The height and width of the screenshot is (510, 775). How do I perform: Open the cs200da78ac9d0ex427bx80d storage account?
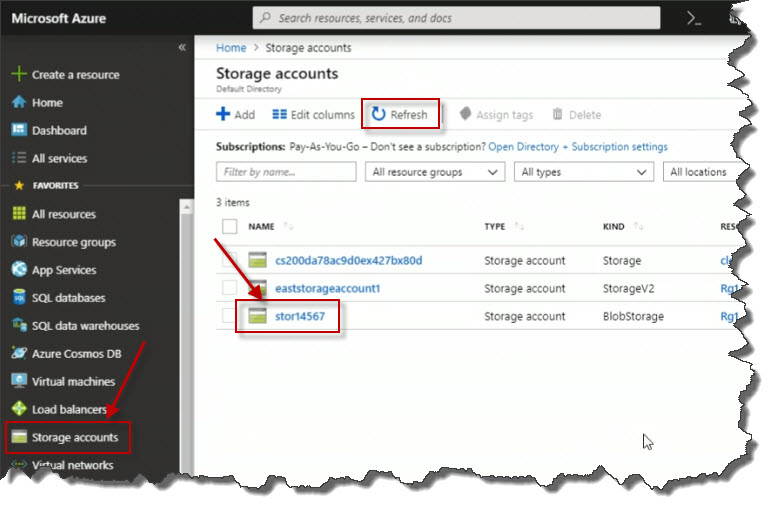pos(348,260)
